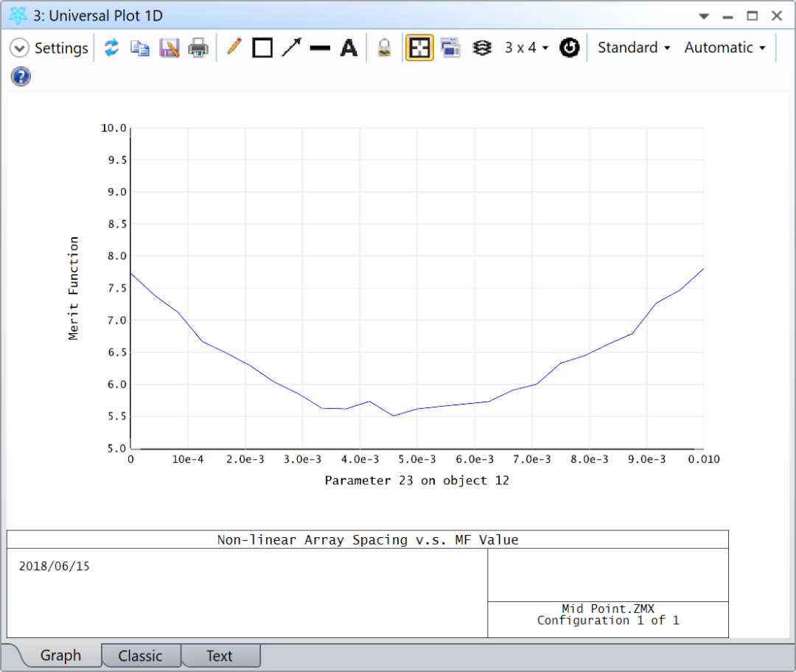Switch to the Text tab
This screenshot has height=672, width=796.
(220, 655)
